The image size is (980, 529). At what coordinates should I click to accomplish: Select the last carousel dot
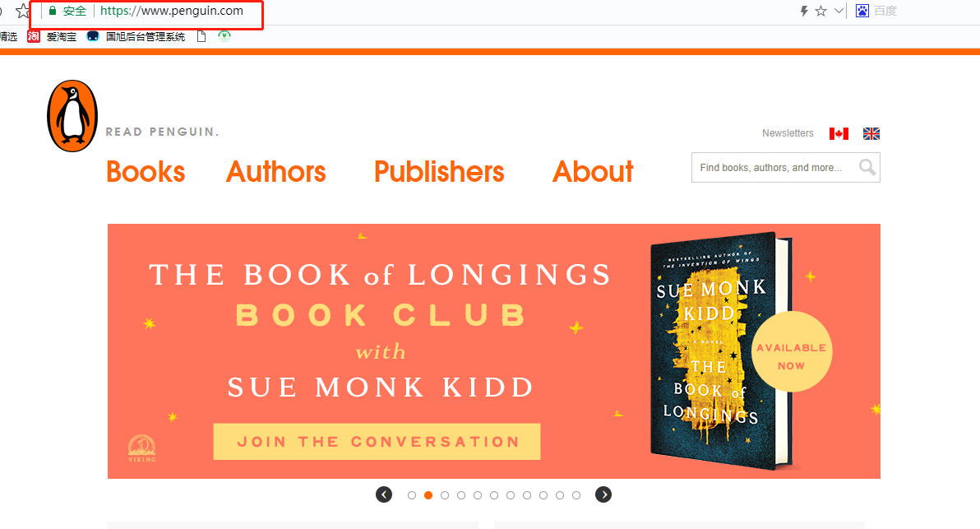[576, 495]
